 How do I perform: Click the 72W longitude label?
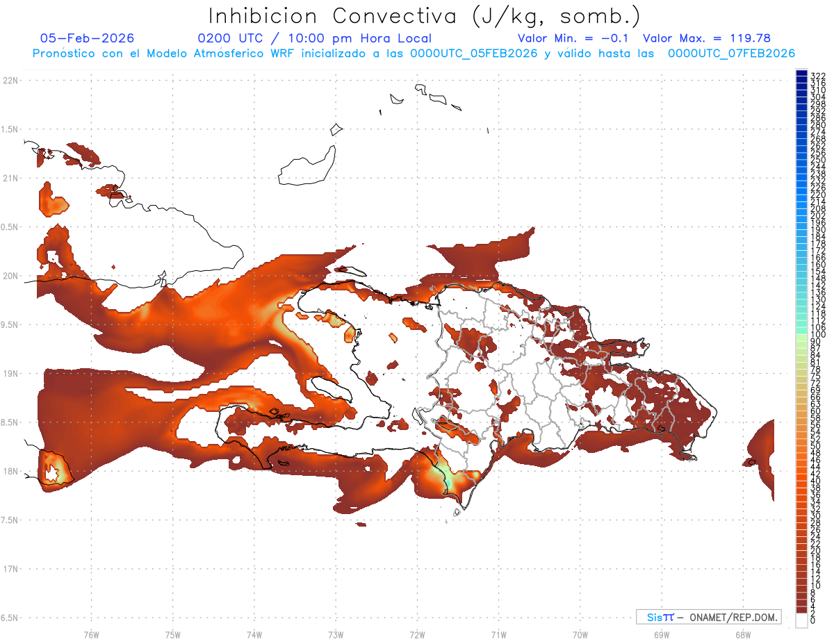click(x=417, y=634)
